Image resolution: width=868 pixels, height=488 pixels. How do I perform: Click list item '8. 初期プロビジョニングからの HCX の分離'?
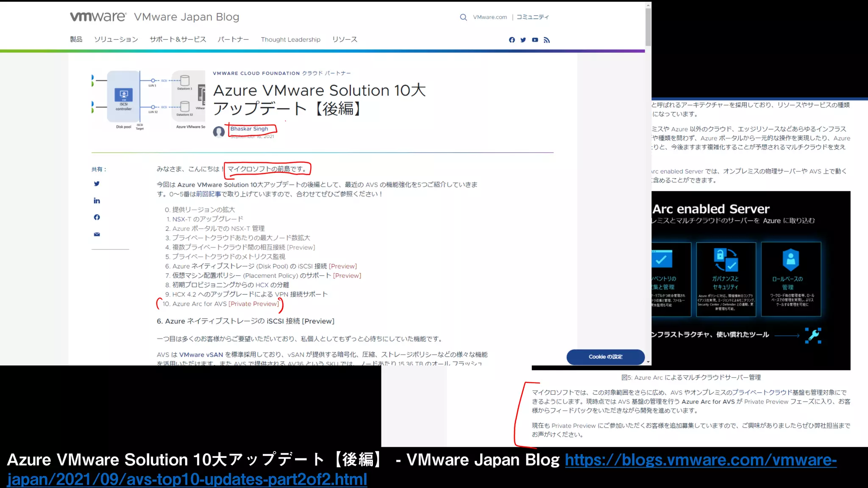(227, 285)
